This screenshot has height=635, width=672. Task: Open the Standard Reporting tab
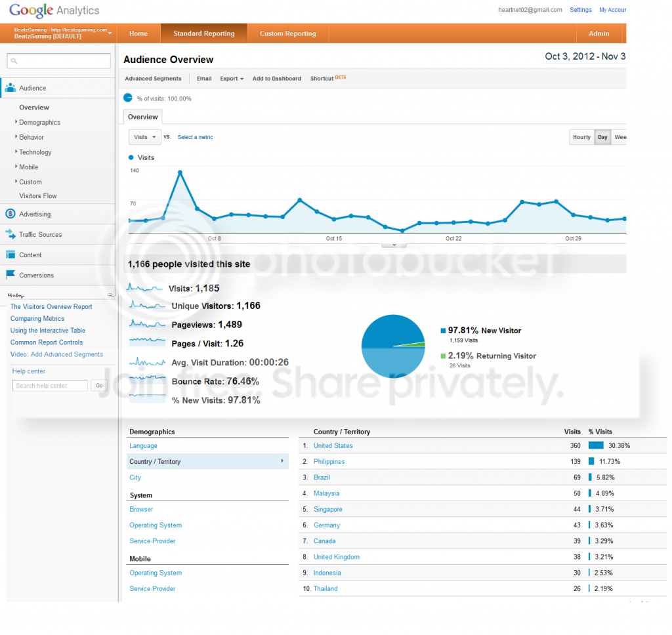(x=204, y=33)
